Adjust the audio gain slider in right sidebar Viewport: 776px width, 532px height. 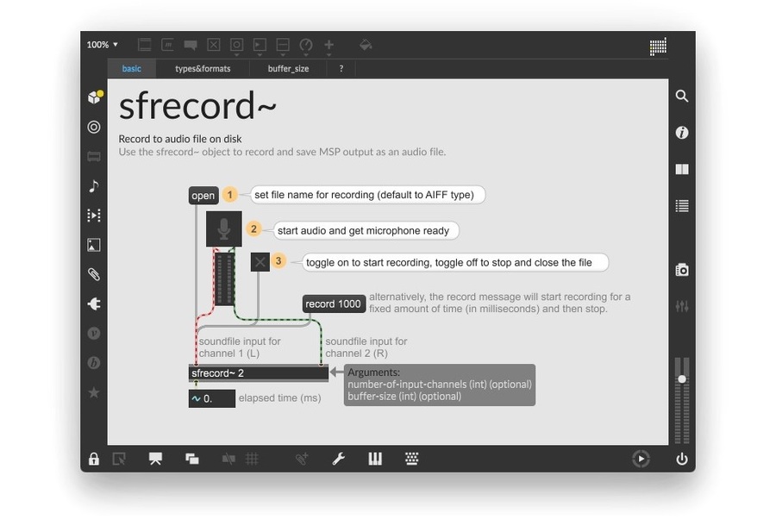pyautogui.click(x=682, y=379)
